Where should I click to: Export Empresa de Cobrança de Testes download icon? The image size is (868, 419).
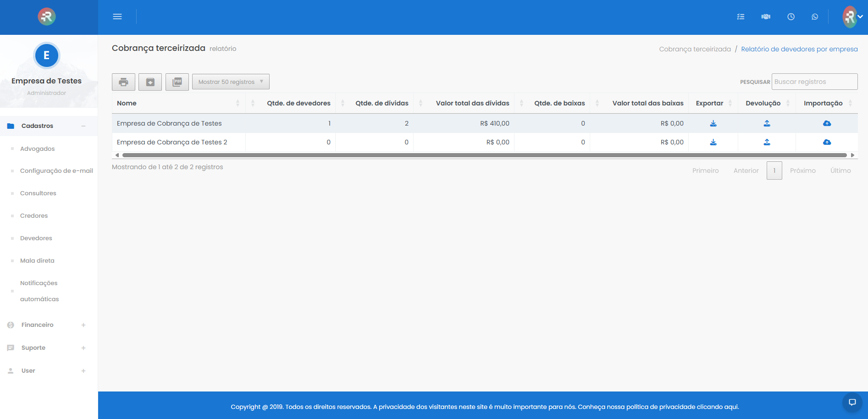click(713, 123)
